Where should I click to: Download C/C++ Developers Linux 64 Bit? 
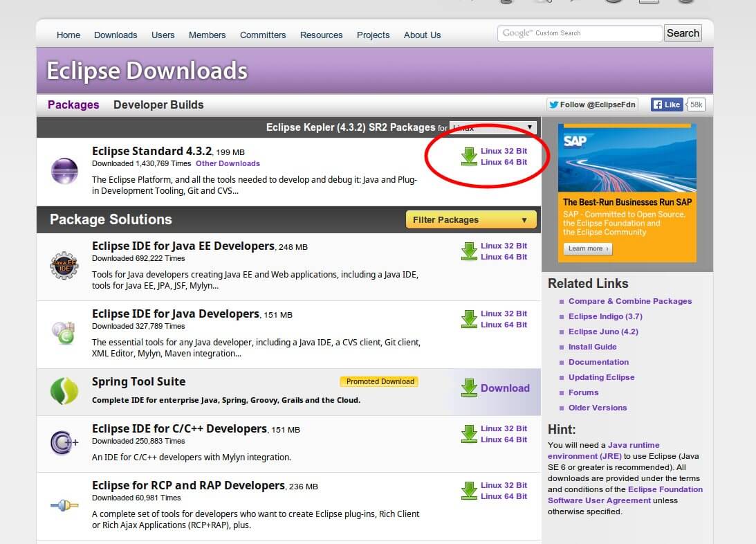(x=504, y=439)
